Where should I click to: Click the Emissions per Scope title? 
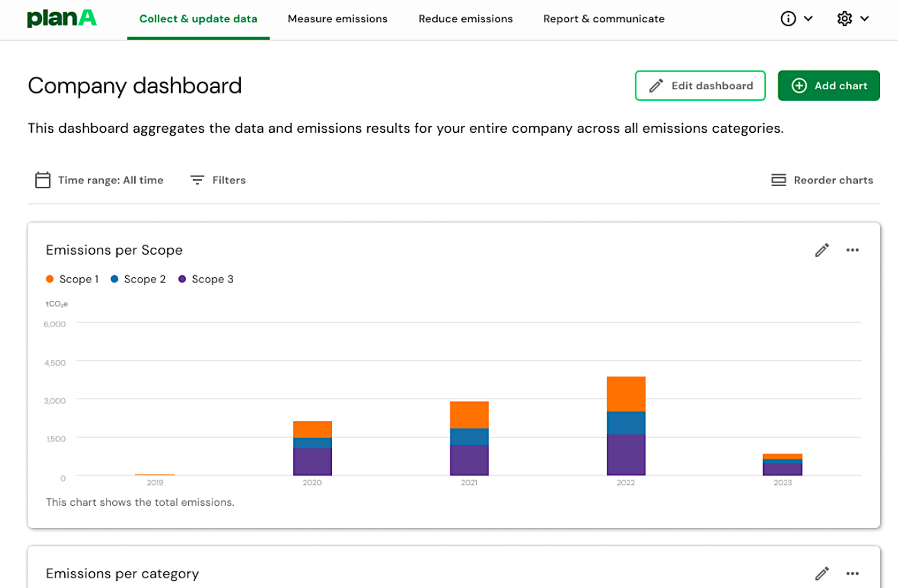pyautogui.click(x=114, y=250)
